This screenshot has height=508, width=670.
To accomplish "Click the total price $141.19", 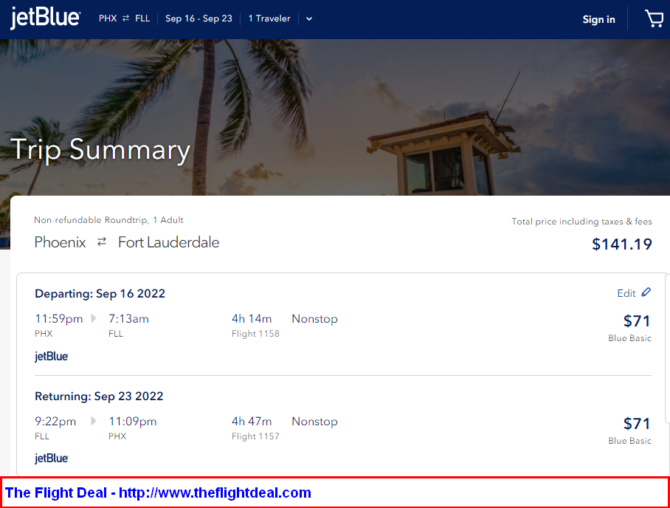I will point(622,244).
